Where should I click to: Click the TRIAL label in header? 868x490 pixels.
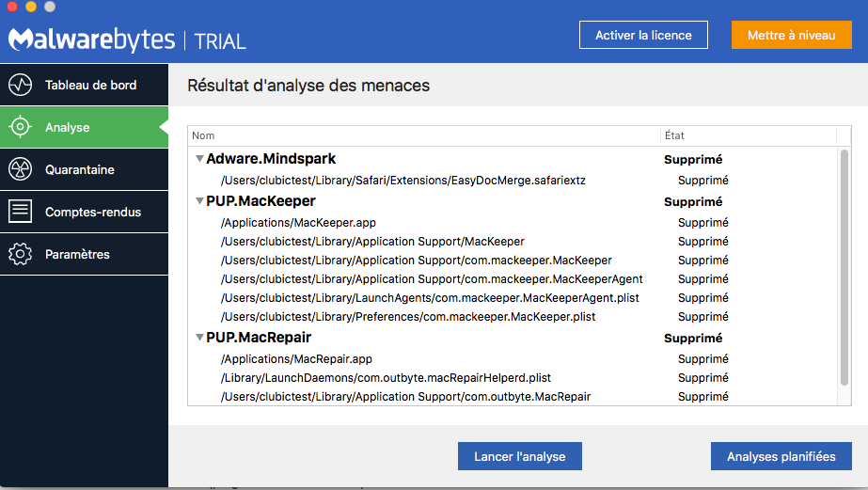[x=220, y=42]
